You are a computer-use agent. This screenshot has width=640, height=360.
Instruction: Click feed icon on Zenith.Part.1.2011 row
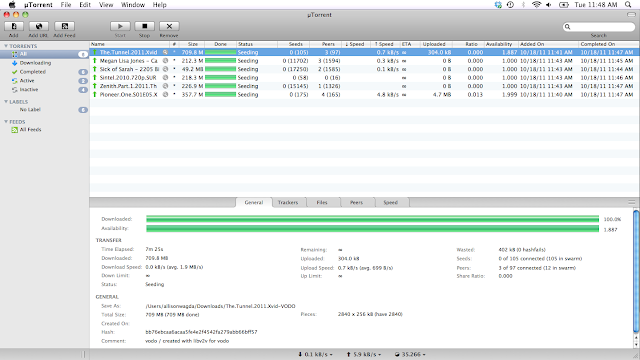click(165, 86)
